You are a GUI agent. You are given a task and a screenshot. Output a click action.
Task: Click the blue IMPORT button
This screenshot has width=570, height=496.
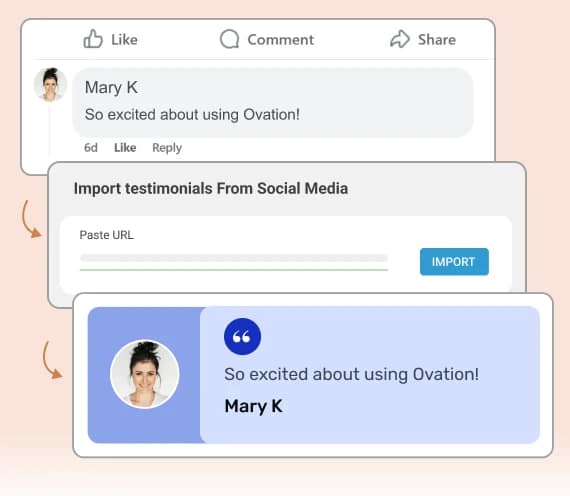coord(454,262)
